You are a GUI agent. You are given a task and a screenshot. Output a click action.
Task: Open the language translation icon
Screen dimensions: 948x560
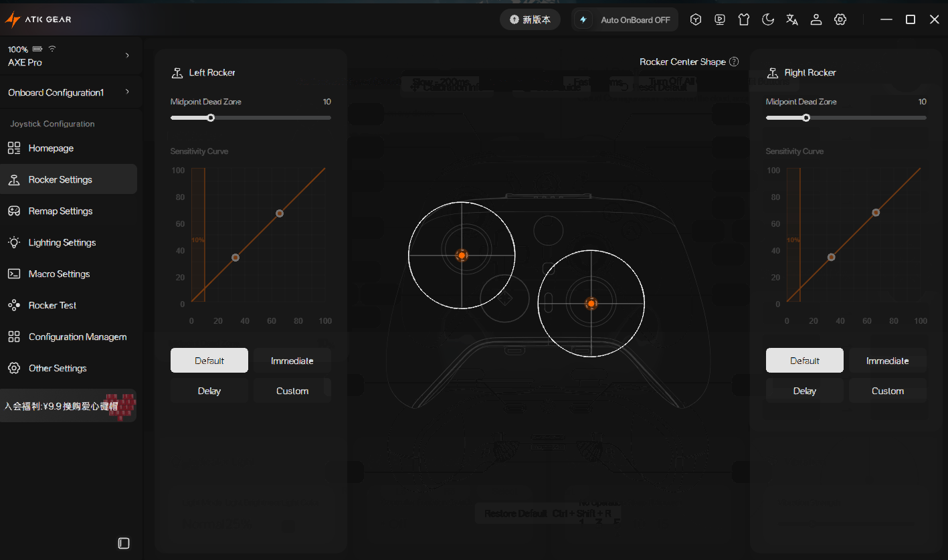[792, 19]
